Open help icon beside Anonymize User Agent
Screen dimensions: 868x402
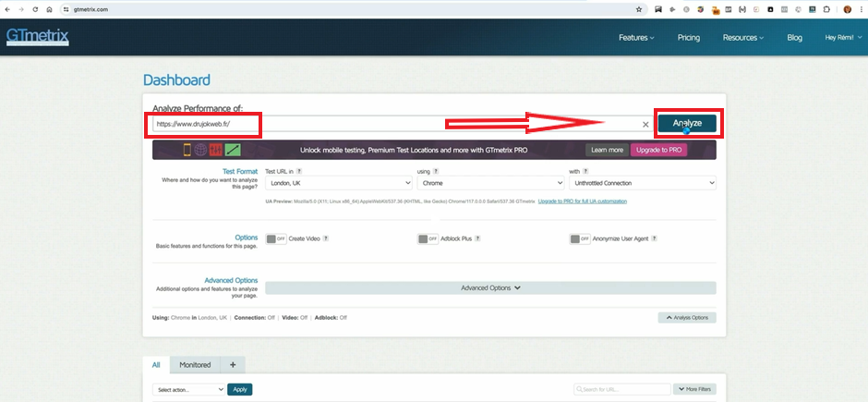pos(654,238)
